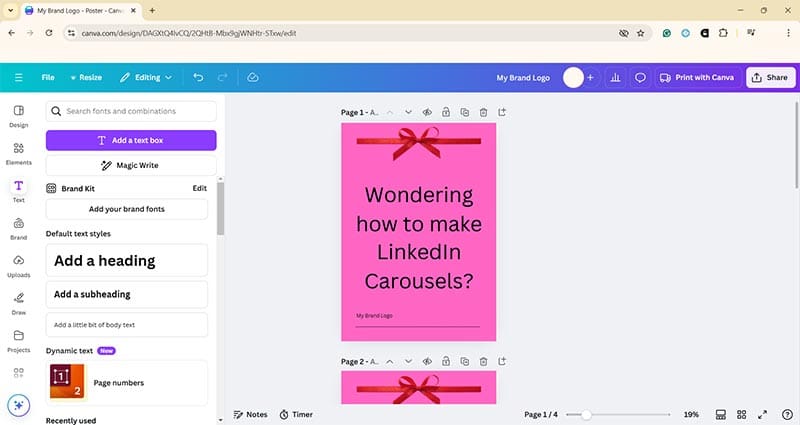
Task: Click Edit next to Brand Kit
Action: click(199, 188)
